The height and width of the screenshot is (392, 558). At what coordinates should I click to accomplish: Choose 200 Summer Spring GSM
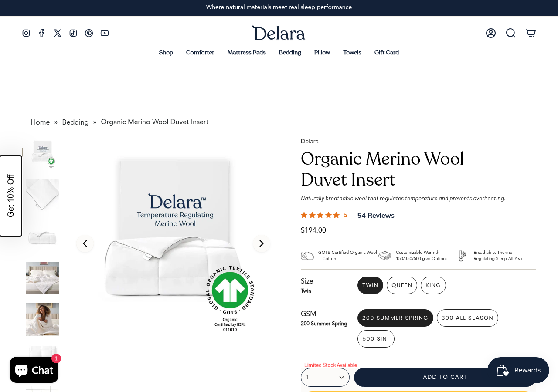pyautogui.click(x=395, y=318)
